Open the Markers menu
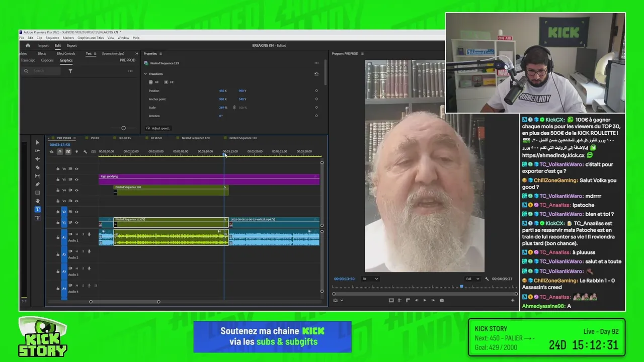Image resolution: width=644 pixels, height=362 pixels. tap(68, 38)
